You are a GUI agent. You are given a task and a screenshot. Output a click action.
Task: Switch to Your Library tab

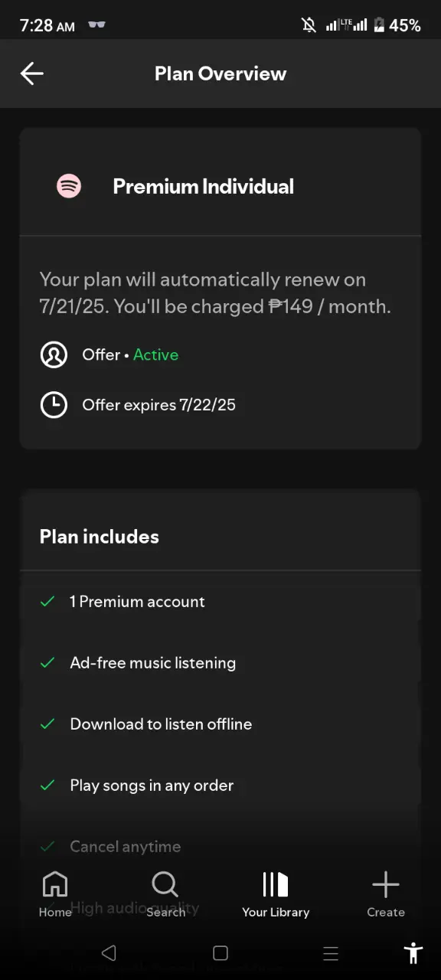click(x=276, y=894)
